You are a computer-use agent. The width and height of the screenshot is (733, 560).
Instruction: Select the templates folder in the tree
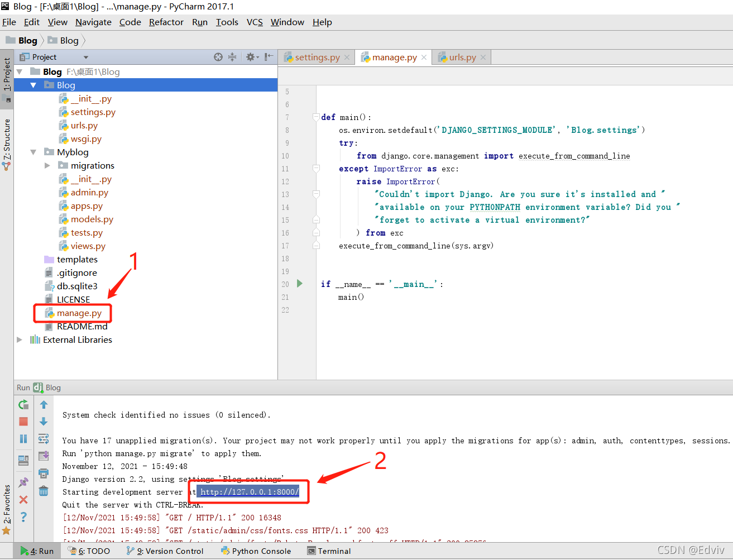coord(77,260)
